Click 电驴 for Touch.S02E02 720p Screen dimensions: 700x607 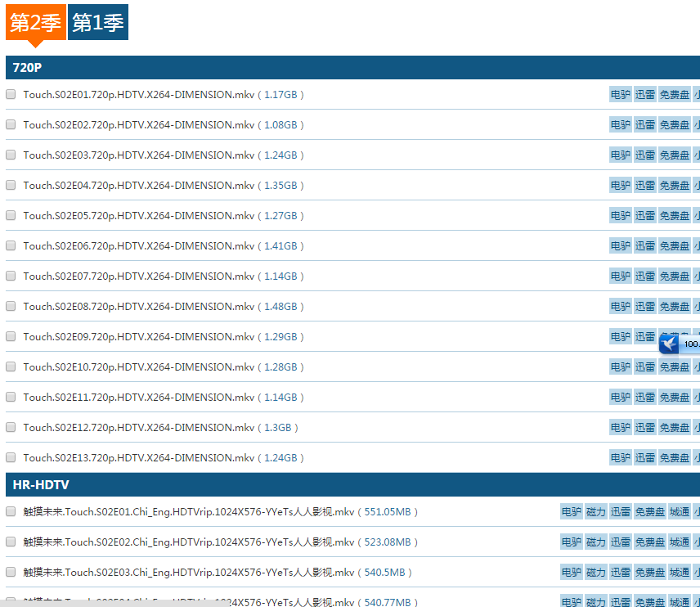(621, 125)
